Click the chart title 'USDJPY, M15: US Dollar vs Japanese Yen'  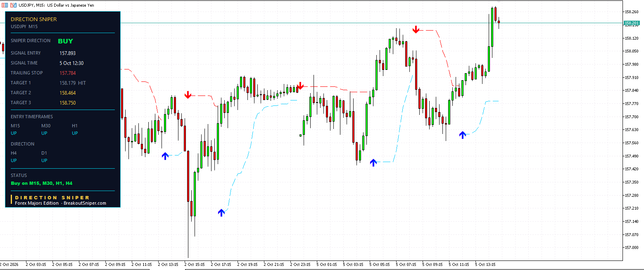(56, 5)
